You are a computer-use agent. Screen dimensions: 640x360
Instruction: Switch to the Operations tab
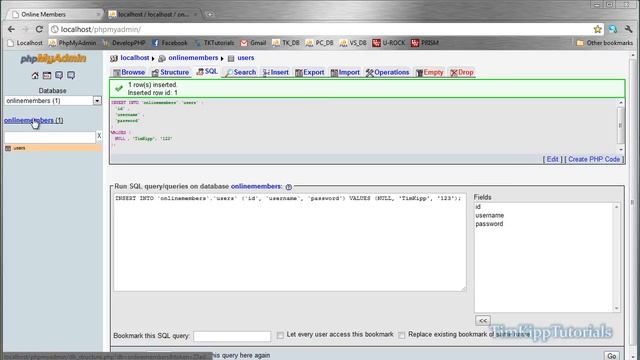pyautogui.click(x=387, y=72)
